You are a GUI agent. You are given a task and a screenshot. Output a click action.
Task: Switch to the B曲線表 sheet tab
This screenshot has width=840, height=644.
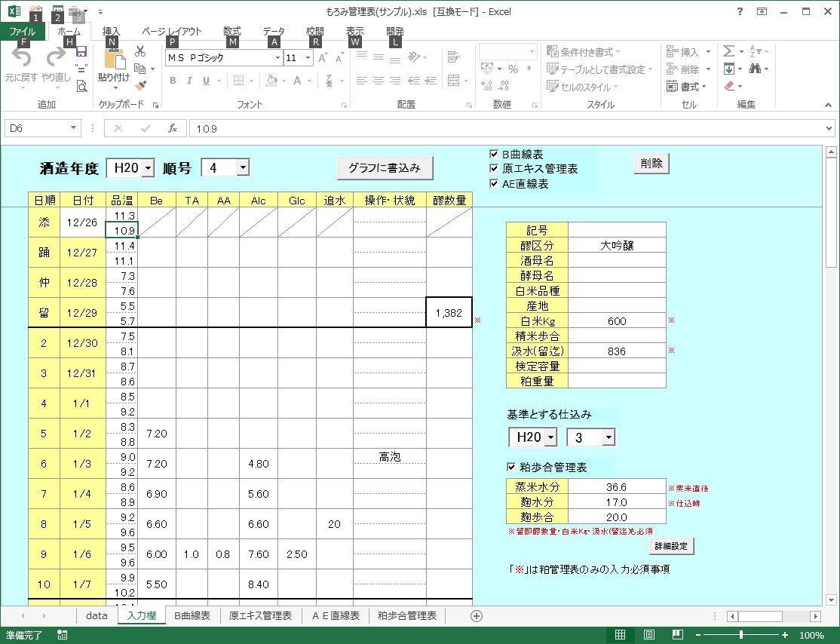(x=192, y=615)
